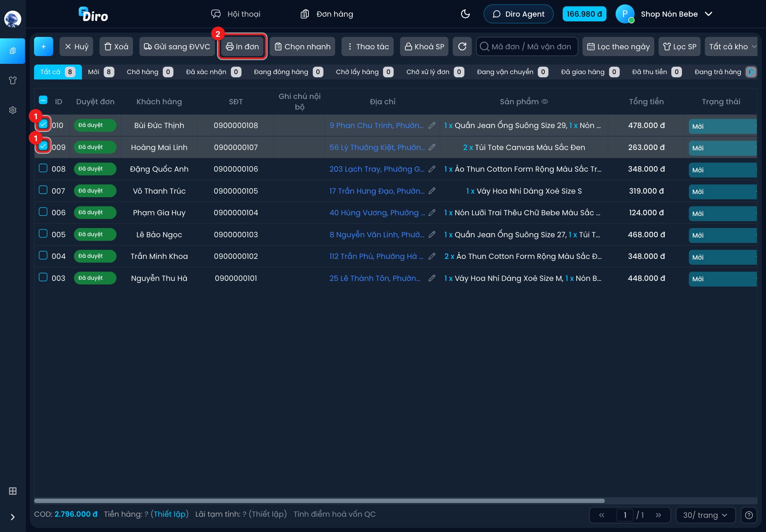
Task: Click the In đơn print button
Action: 242,46
